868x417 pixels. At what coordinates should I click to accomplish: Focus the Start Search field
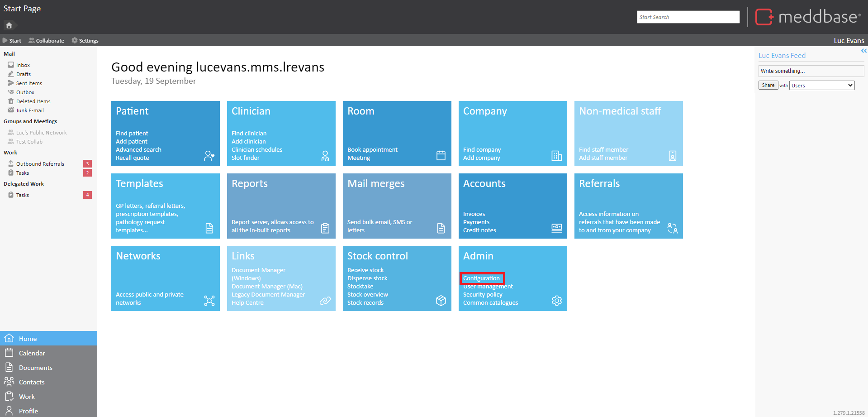point(688,17)
